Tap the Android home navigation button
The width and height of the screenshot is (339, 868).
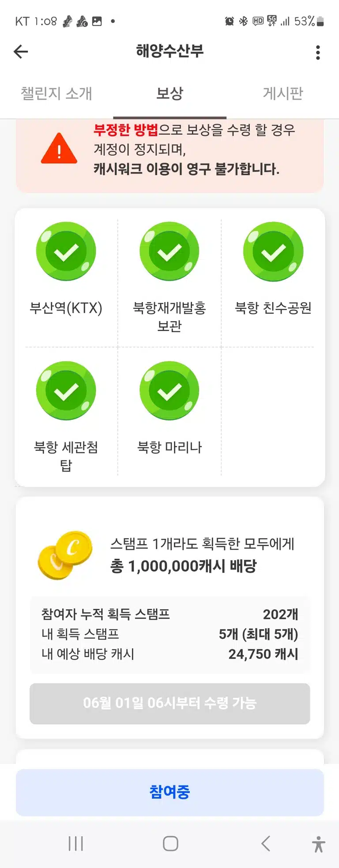170,844
